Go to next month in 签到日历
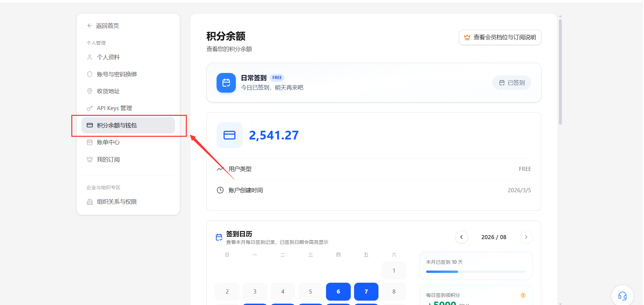This screenshot has height=305, width=644. 526,237
